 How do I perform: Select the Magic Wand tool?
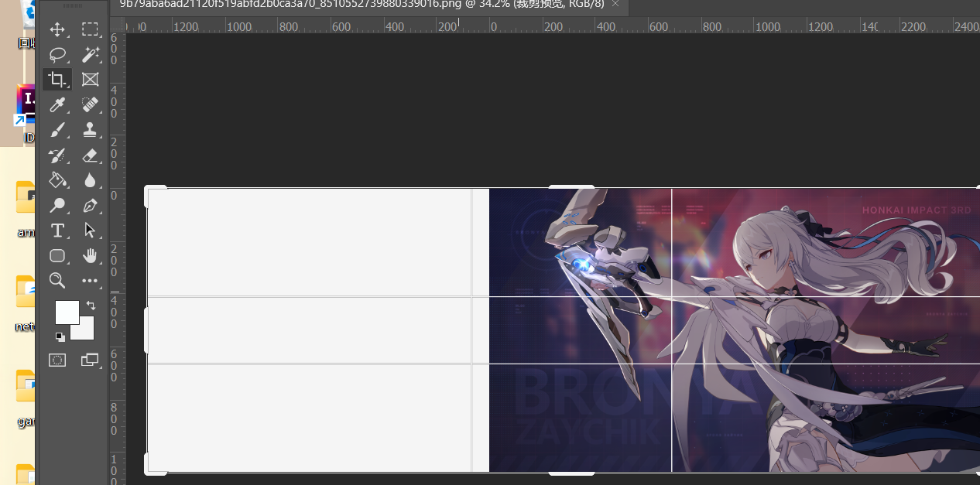point(91,55)
